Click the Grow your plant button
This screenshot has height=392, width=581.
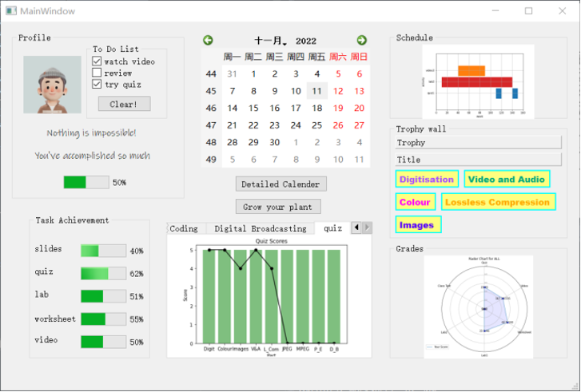pyautogui.click(x=278, y=207)
